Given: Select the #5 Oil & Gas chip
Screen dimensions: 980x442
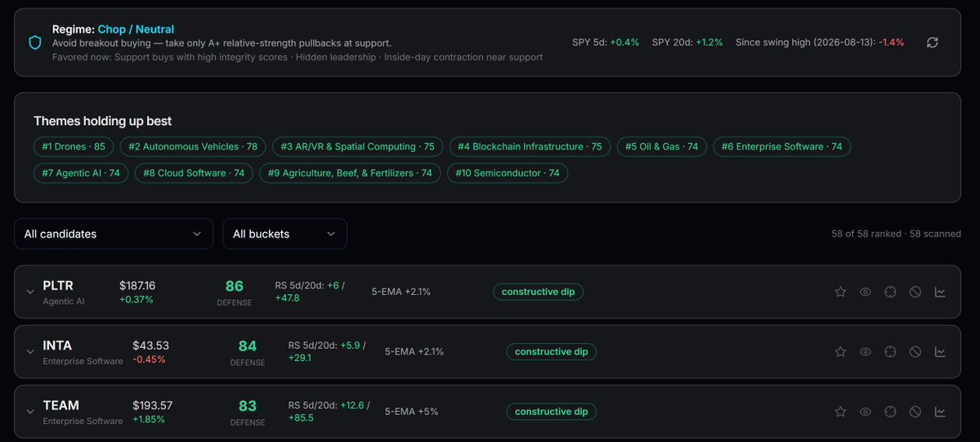Looking at the screenshot, I should pyautogui.click(x=662, y=147).
